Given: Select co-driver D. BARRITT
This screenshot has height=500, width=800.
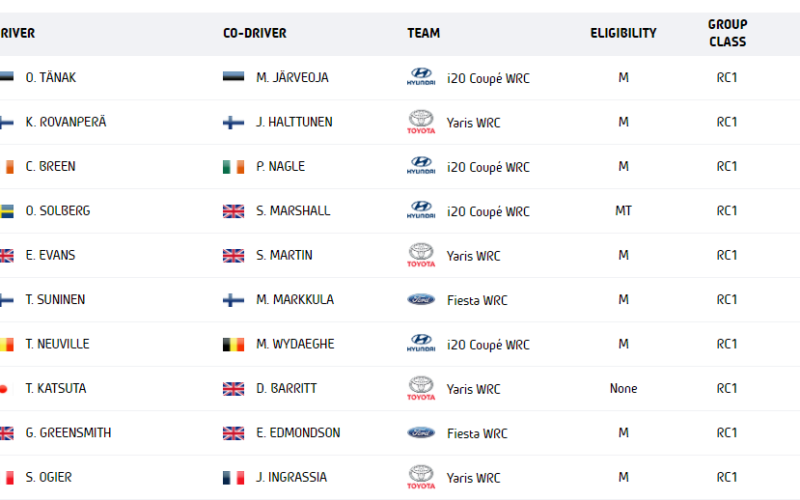Looking at the screenshot, I should pos(286,388).
